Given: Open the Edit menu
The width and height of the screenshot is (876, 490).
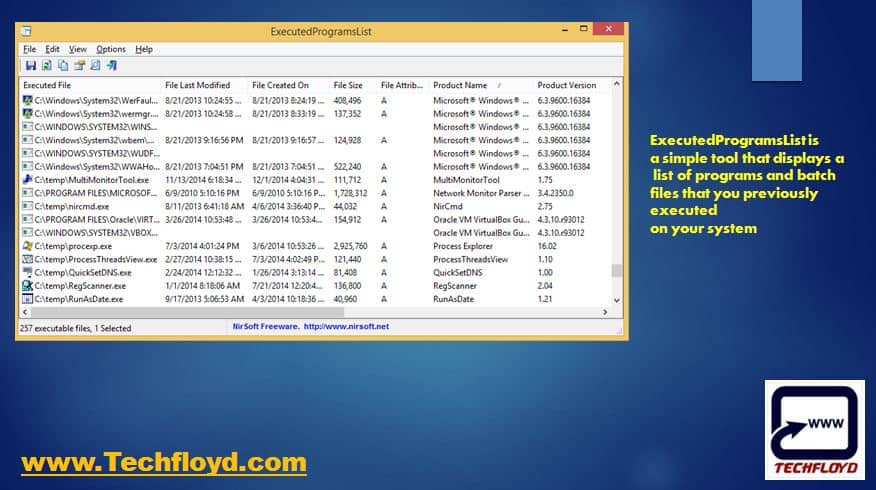Looking at the screenshot, I should point(53,49).
